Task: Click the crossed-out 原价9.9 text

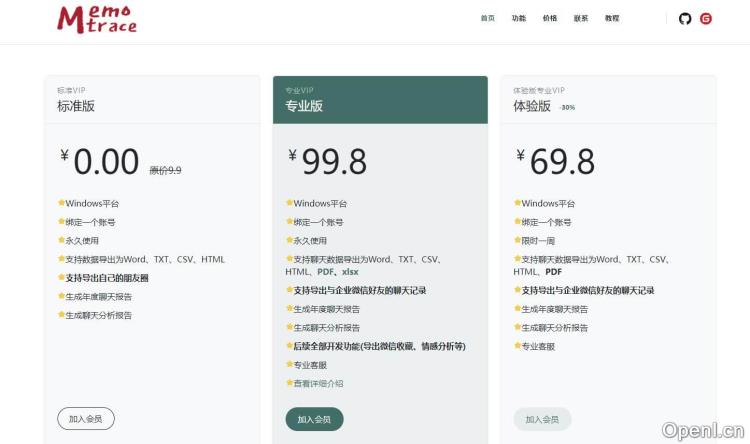Action: coord(165,170)
